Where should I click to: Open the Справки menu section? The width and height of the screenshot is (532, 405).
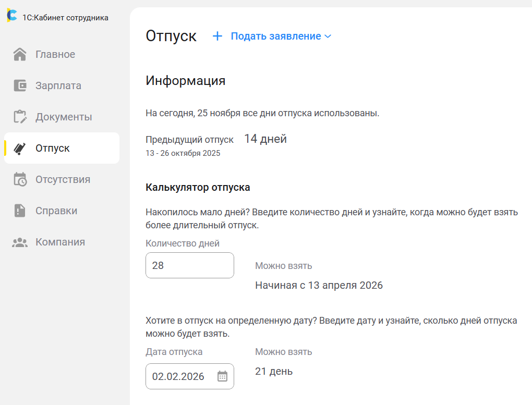[56, 211]
